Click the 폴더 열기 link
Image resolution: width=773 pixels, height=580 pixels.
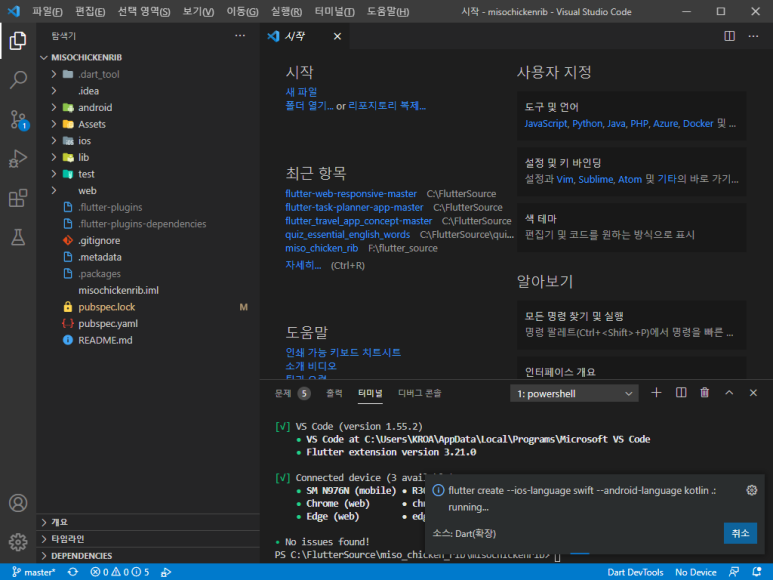309,105
